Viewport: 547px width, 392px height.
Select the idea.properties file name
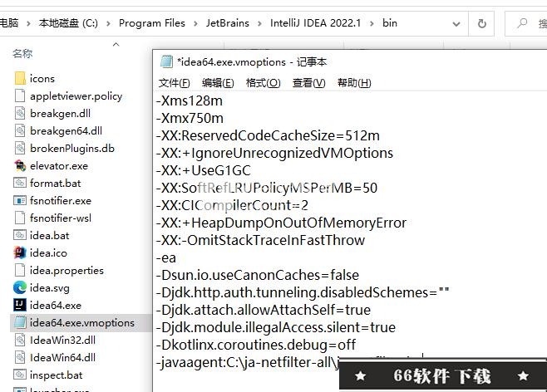[67, 271]
